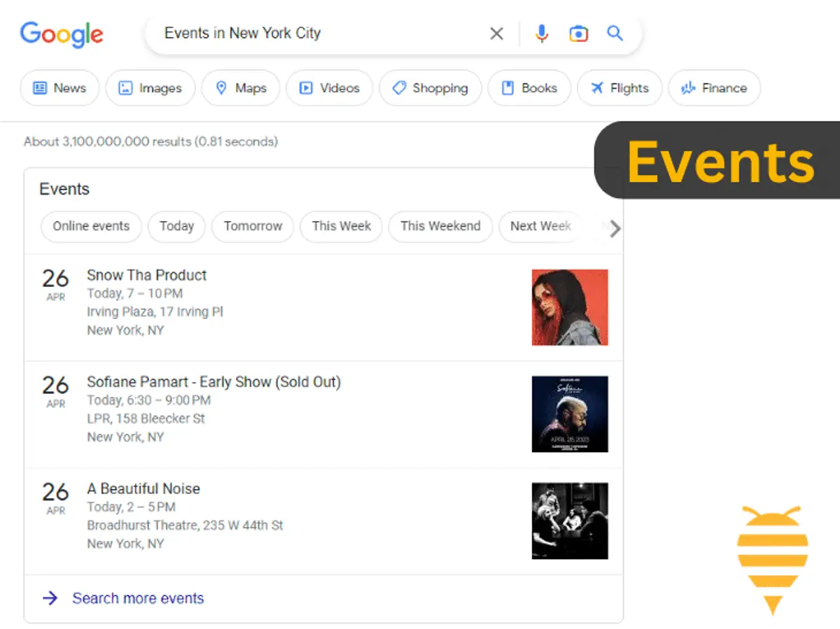The width and height of the screenshot is (840, 629).
Task: Open the Flights tab
Action: pos(619,88)
